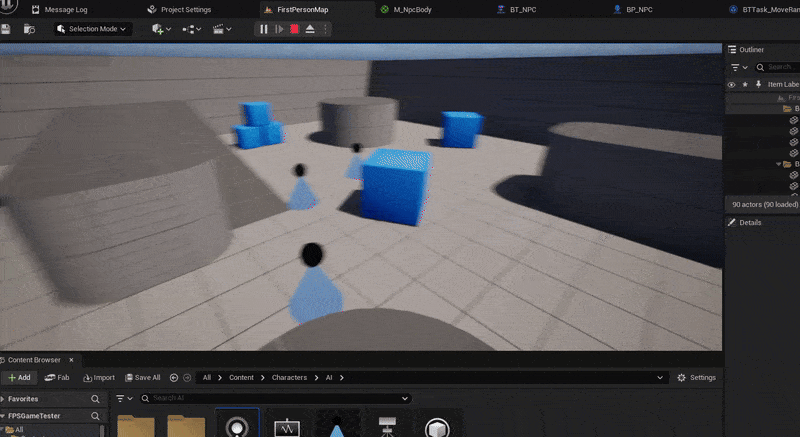Screen dimensions: 800x437
Task: Sort by Item Label column in Outliner
Action: (783, 84)
